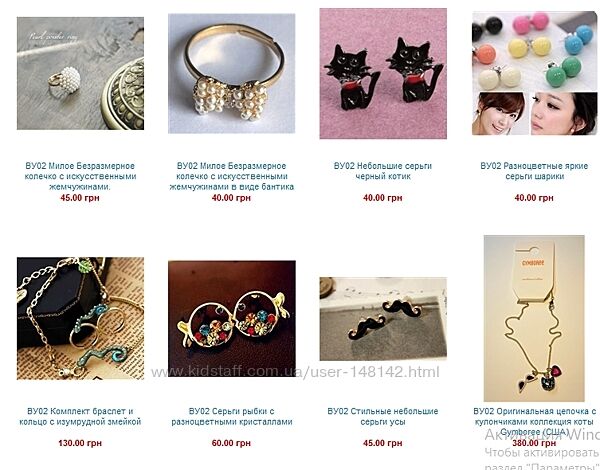Image resolution: width=600 pixels, height=470 pixels.
Task: Click the 130.00 грн price of bracelet set
Action: [80, 443]
